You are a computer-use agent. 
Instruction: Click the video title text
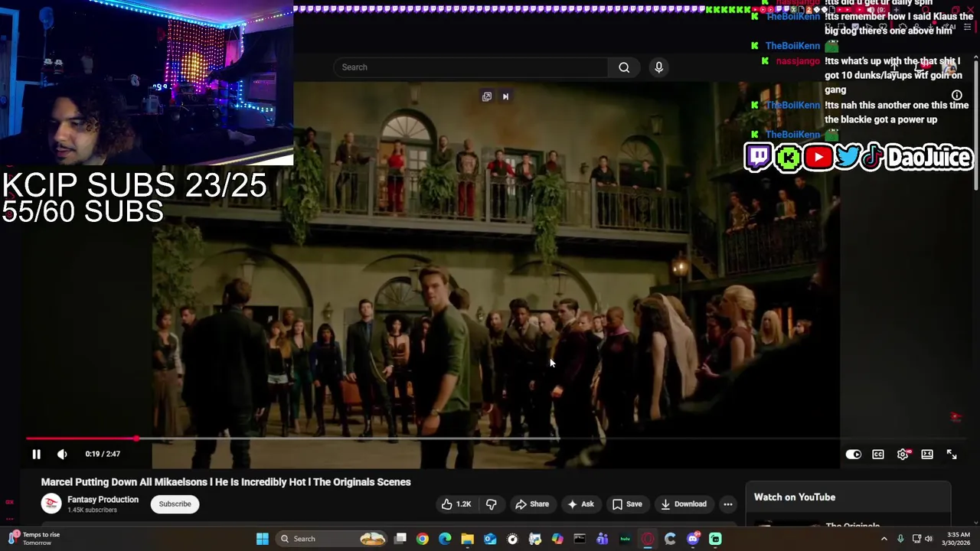pos(226,482)
